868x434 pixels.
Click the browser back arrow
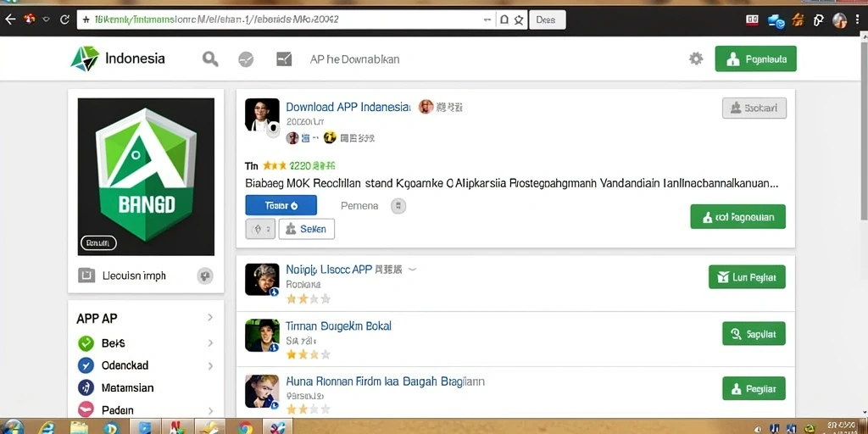[10, 20]
